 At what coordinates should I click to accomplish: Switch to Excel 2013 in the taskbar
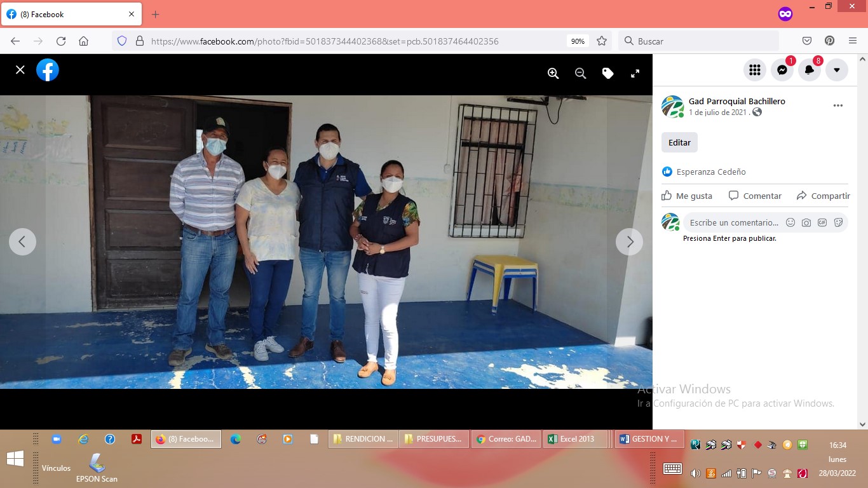pyautogui.click(x=576, y=439)
